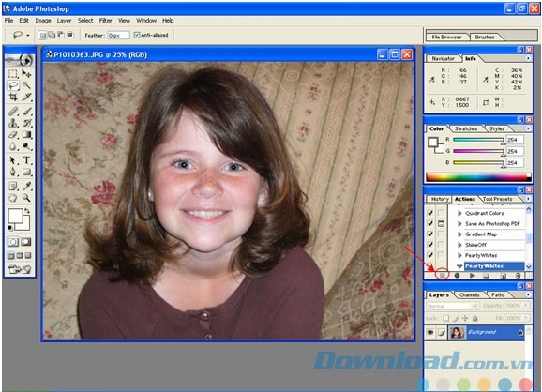542x392 pixels.
Task: Play the selected action
Action: [473, 276]
